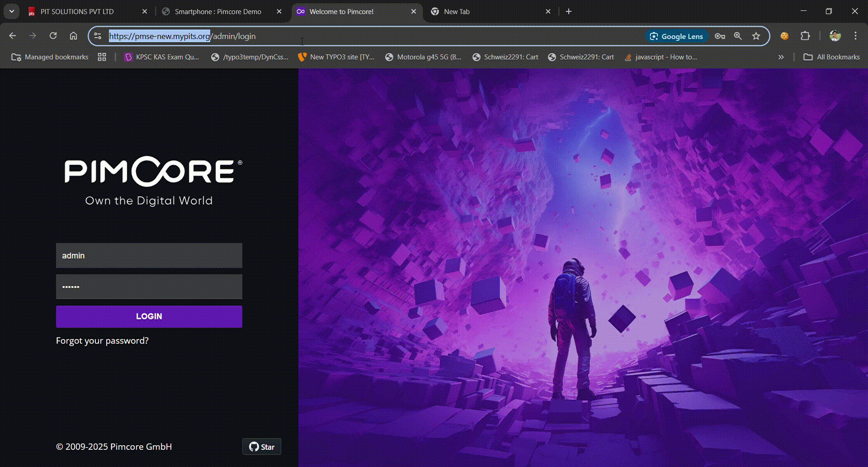Click the Forgot your password link
Image resolution: width=868 pixels, height=467 pixels.
[102, 341]
